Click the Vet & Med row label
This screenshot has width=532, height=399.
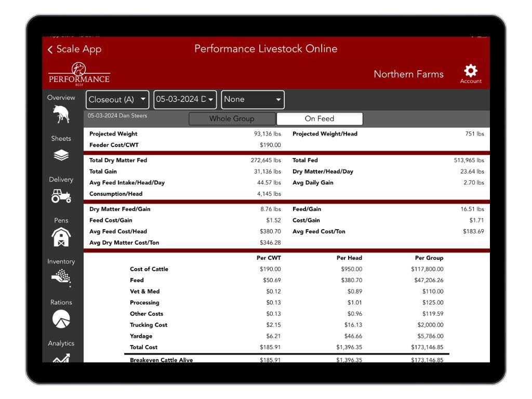[x=145, y=291]
